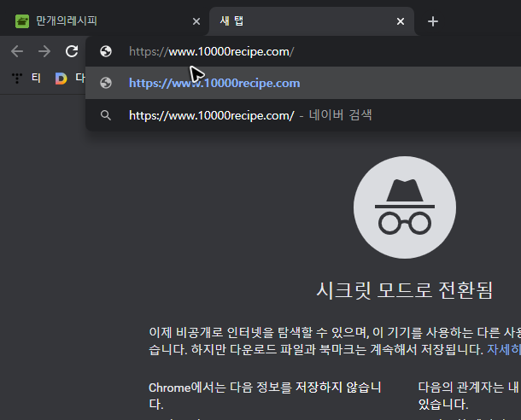Open the 티 bookmark
The height and width of the screenshot is (420, 521).
(26, 79)
